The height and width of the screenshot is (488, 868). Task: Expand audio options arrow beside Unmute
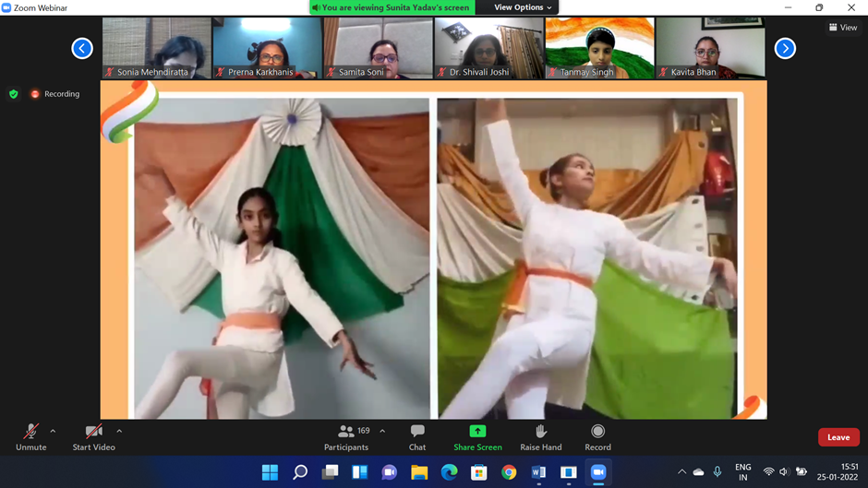[x=53, y=431]
